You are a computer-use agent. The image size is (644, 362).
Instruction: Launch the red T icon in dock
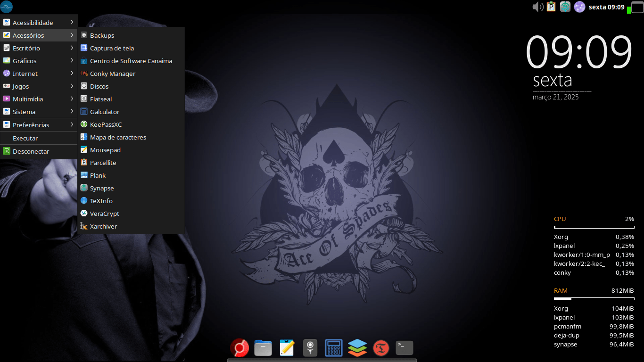(x=381, y=348)
